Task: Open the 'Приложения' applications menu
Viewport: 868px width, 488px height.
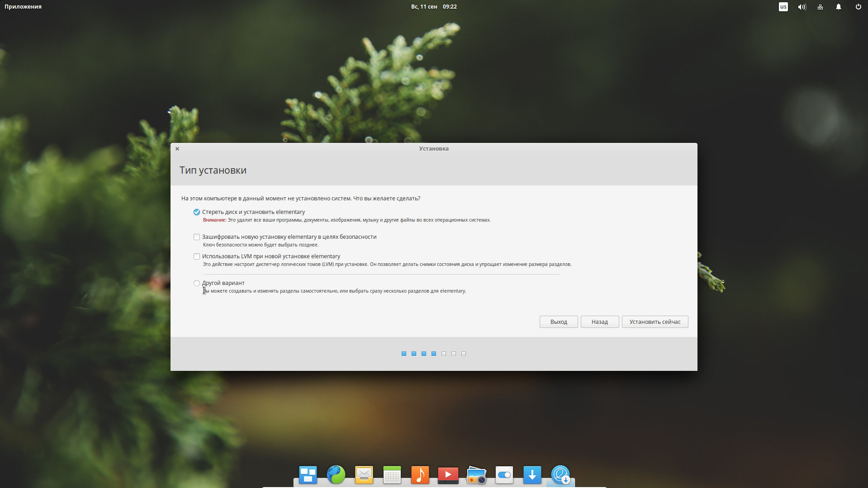Action: coord(23,7)
